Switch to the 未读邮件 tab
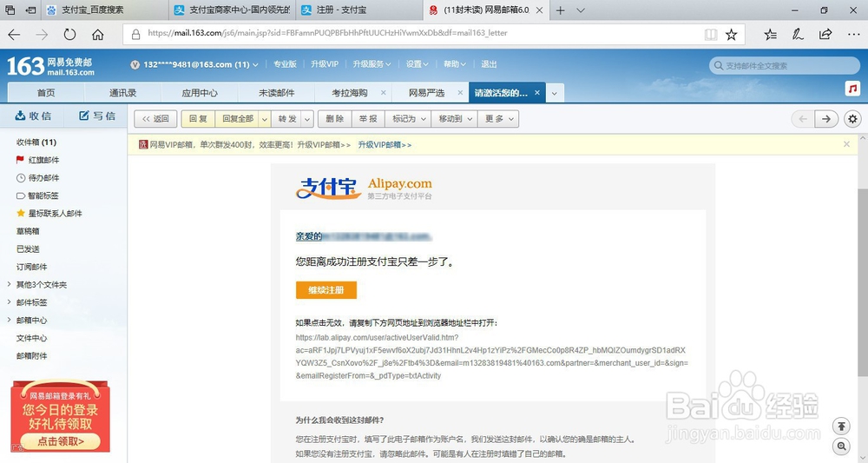 click(x=277, y=93)
